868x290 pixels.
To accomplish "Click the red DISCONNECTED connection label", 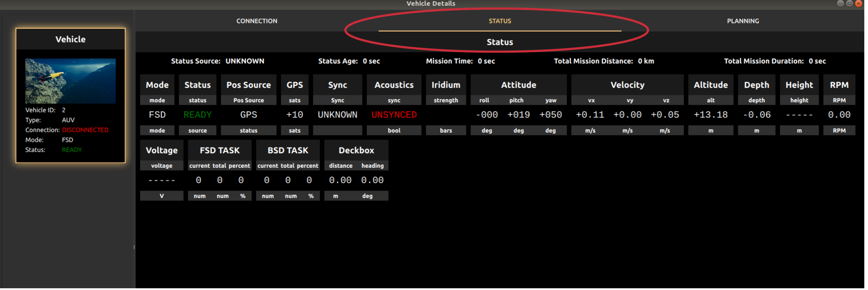I will click(x=85, y=130).
